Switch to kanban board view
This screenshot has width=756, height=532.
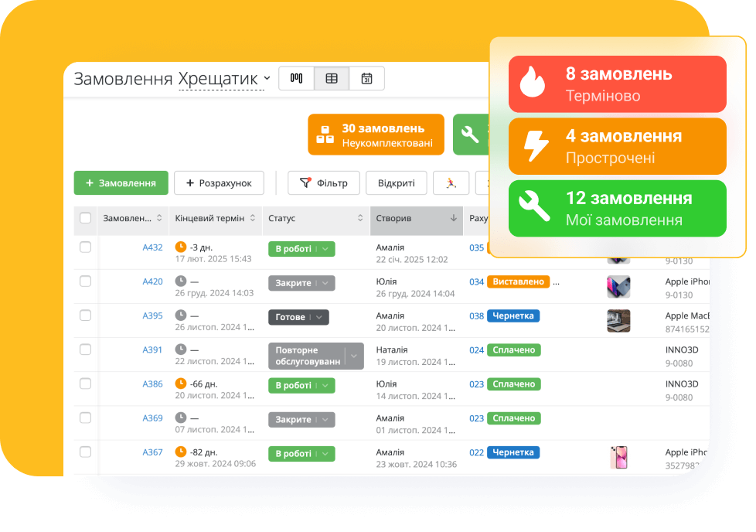(296, 78)
